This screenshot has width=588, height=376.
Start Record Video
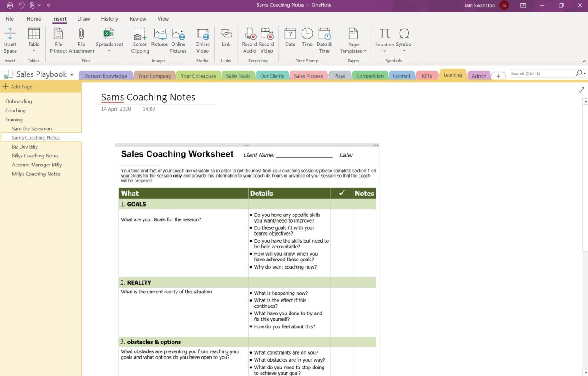click(x=266, y=40)
